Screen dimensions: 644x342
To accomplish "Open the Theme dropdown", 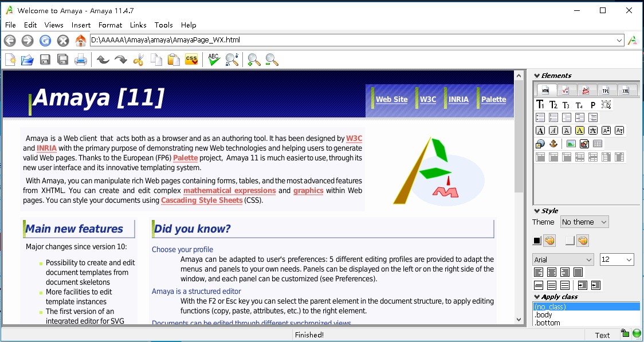I will tap(584, 222).
